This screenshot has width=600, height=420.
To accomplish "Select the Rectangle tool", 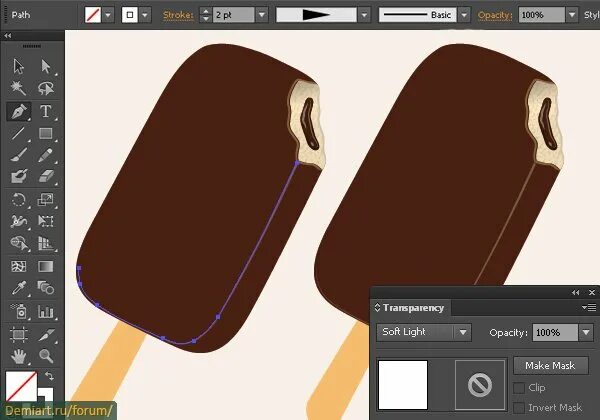I will click(x=46, y=133).
